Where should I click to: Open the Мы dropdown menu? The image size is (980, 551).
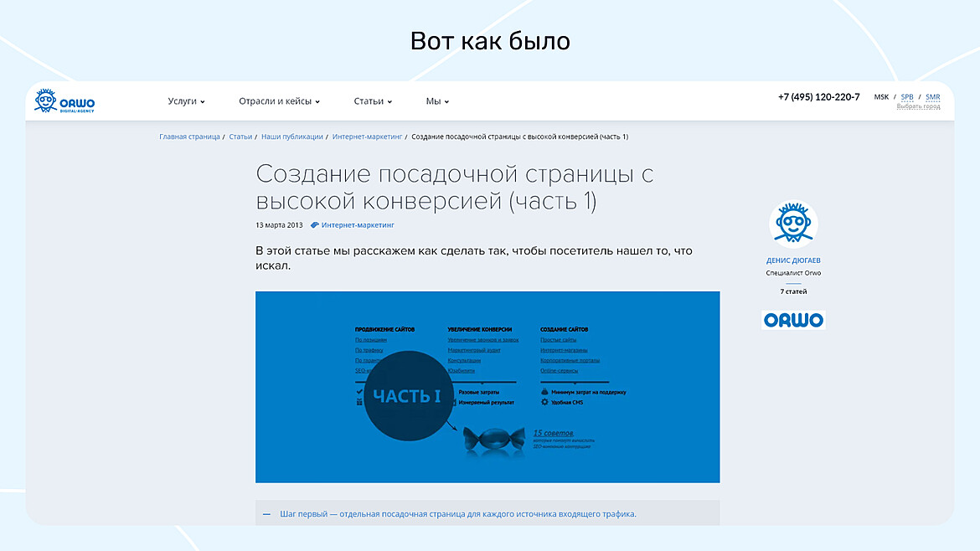[437, 101]
